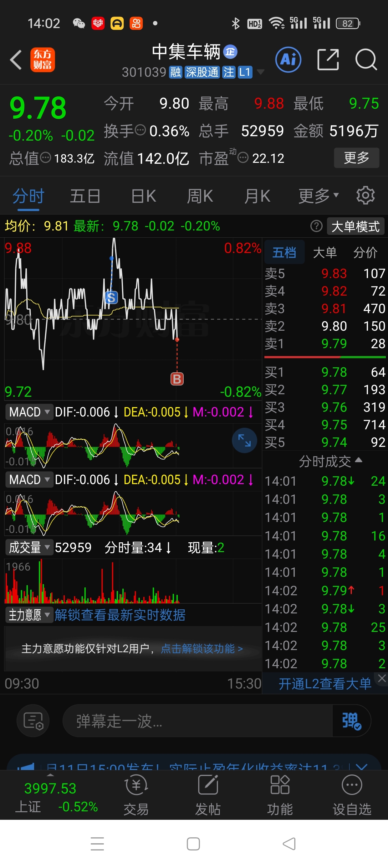The height and width of the screenshot is (868, 388).
Task: Tap the volume bar chart area
Action: [133, 581]
